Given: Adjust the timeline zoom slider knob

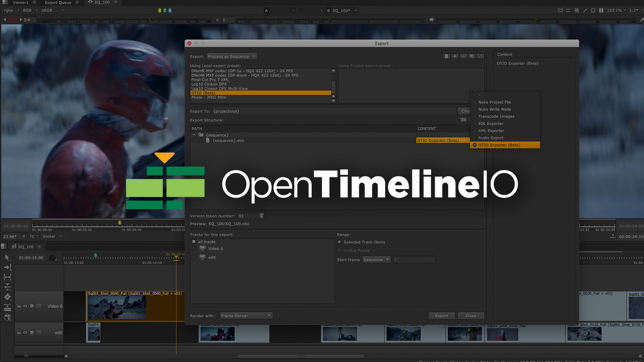Looking at the screenshot, I should click(26, 356).
